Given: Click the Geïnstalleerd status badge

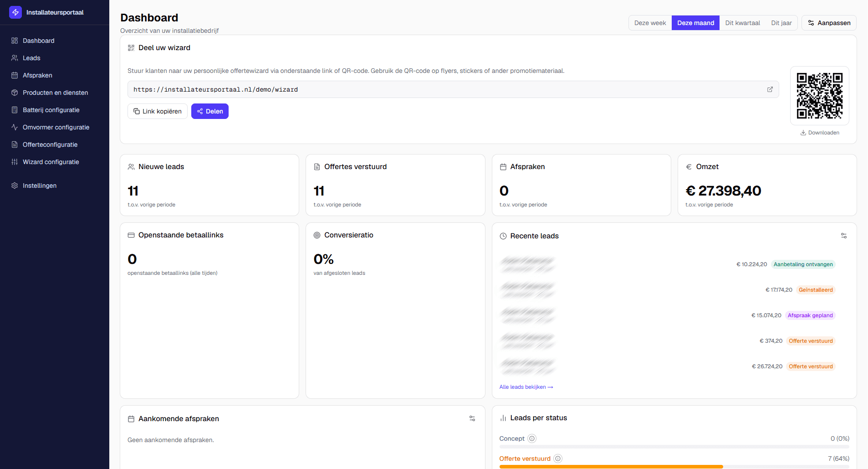Looking at the screenshot, I should (816, 290).
